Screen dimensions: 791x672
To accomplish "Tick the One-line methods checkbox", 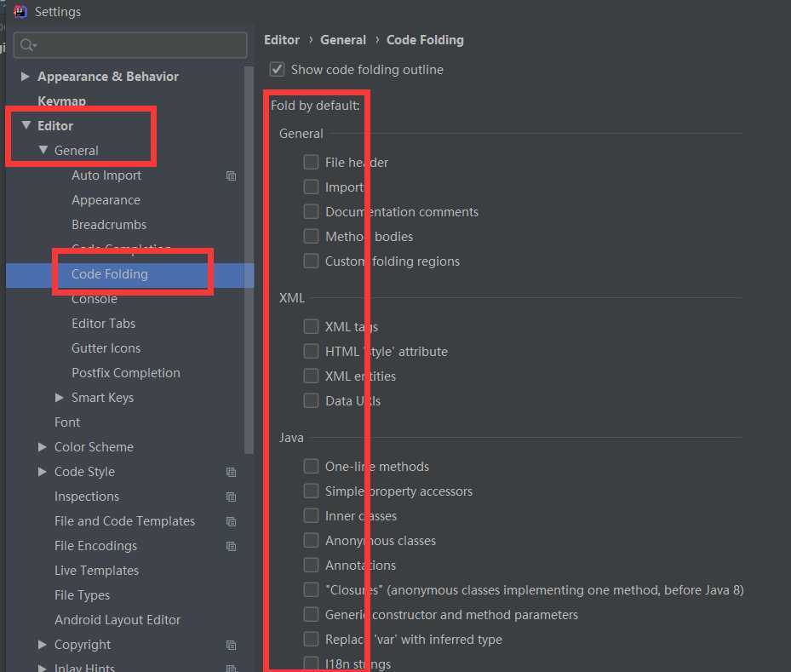I will (x=311, y=466).
